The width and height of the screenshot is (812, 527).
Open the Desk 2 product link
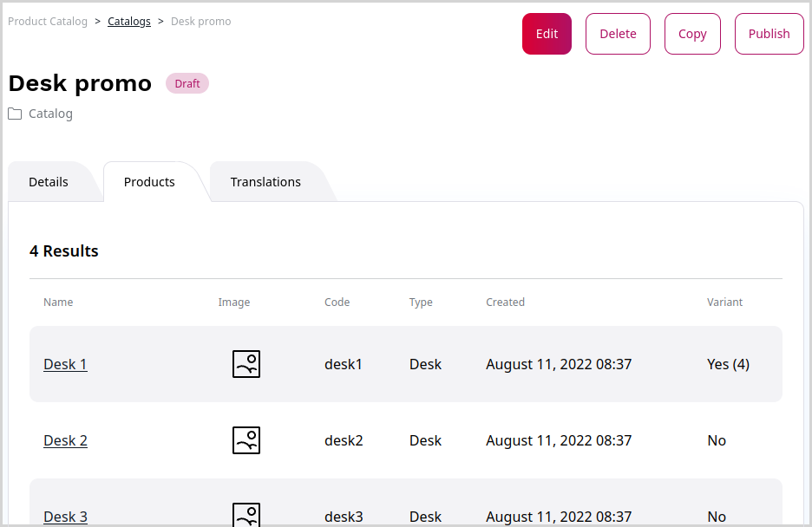65,440
